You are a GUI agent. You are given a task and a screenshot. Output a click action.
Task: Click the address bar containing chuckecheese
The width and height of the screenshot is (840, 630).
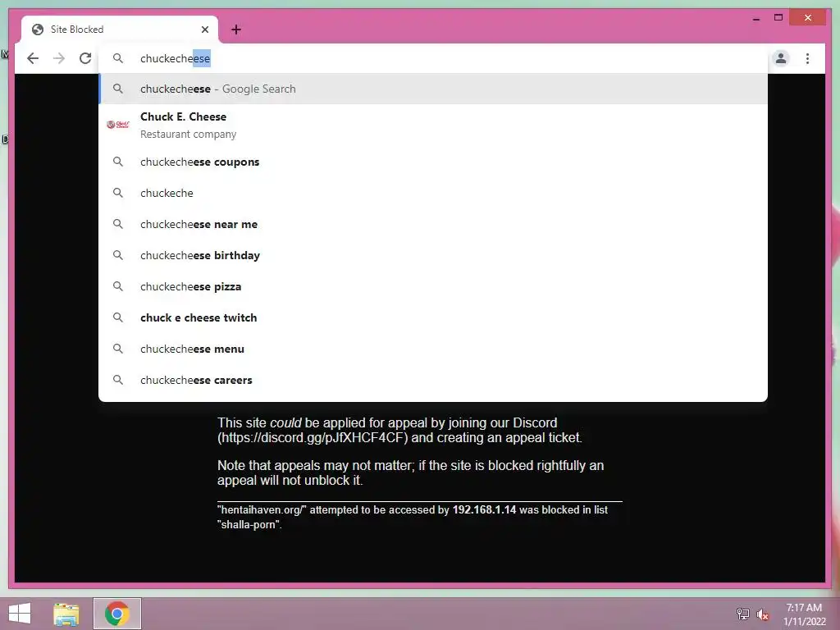(433, 58)
